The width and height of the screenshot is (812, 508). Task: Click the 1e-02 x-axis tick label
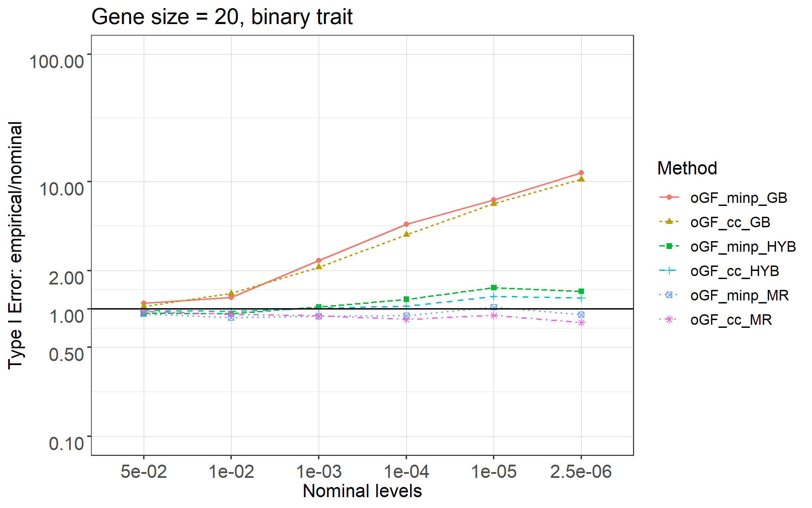click(x=231, y=471)
